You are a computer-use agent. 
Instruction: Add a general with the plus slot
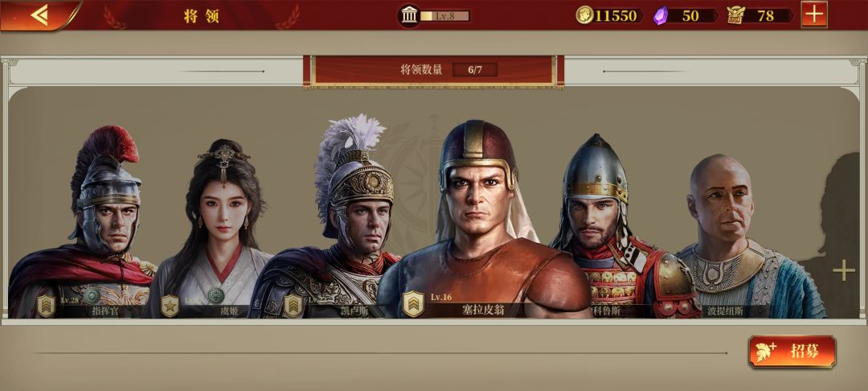coord(844,270)
